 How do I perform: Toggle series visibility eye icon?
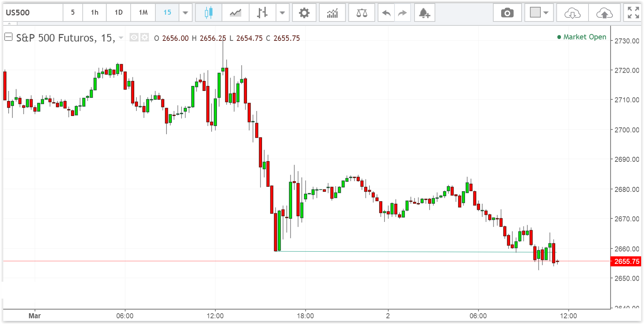pos(134,37)
